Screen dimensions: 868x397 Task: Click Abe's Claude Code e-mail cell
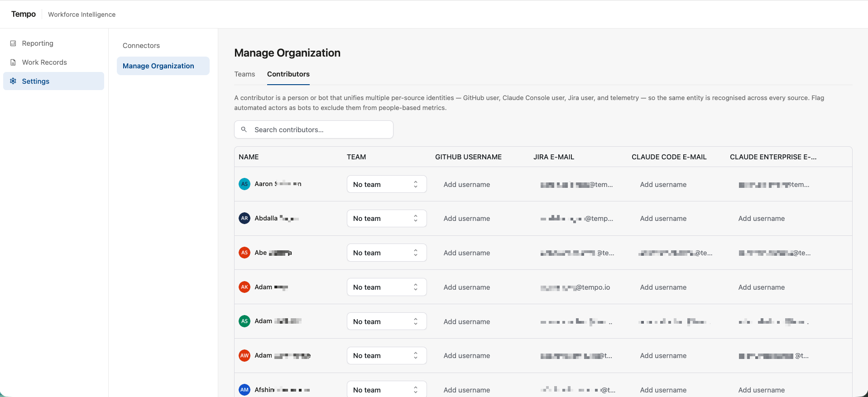click(x=676, y=253)
